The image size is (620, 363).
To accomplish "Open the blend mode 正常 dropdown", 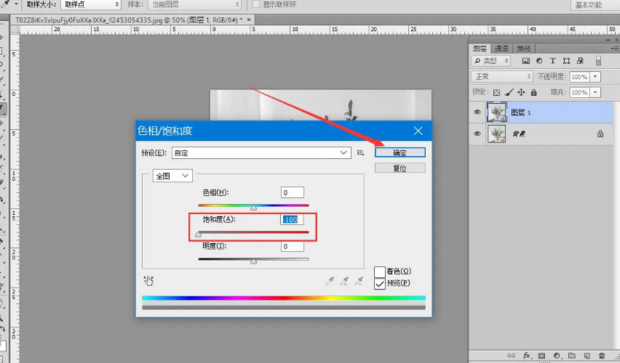I will coord(502,77).
